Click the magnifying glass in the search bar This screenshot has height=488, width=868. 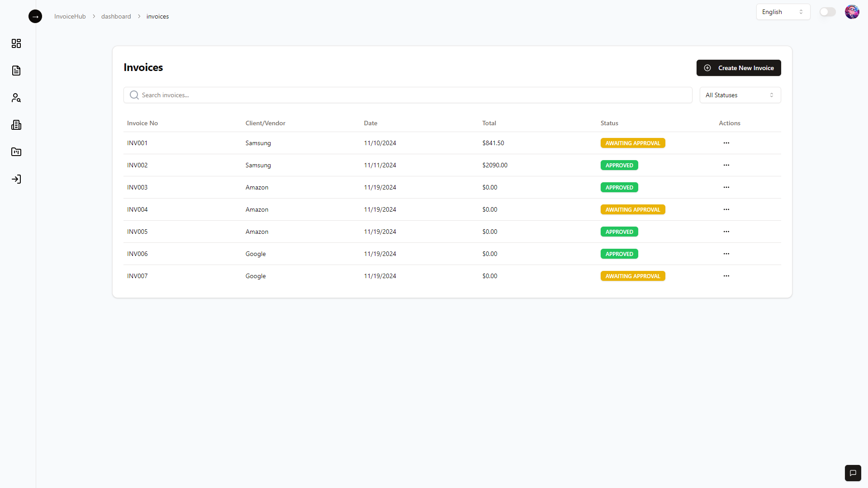134,95
